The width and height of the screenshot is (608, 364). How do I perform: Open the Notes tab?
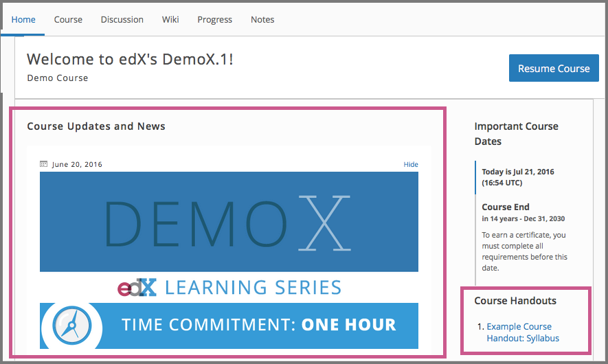[262, 19]
